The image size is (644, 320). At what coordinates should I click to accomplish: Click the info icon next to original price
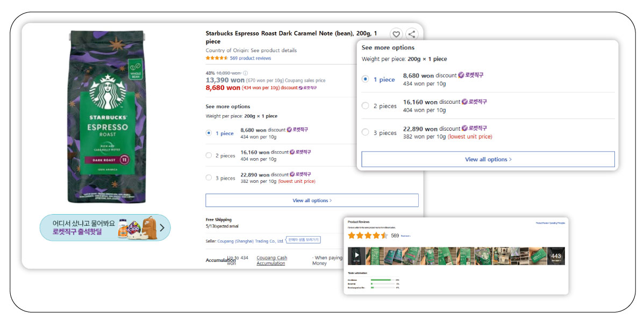(246, 73)
